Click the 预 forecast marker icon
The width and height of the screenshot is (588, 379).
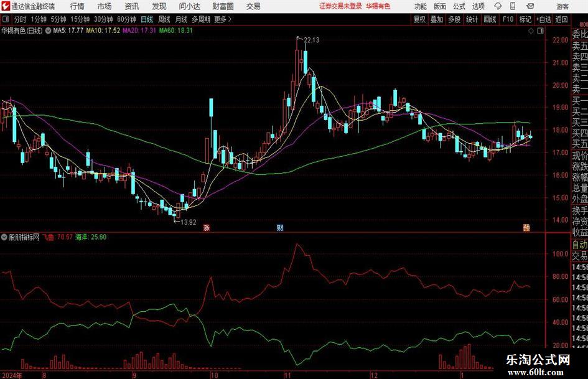click(x=526, y=227)
